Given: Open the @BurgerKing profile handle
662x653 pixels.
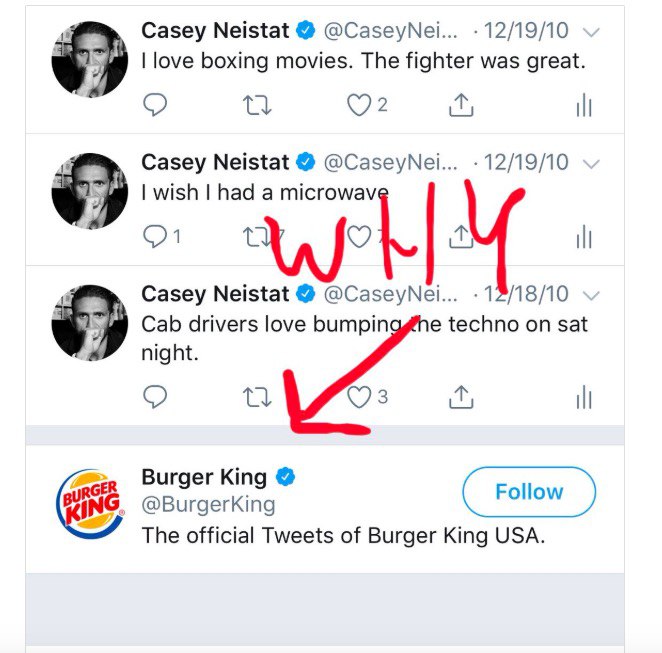Looking at the screenshot, I should click(x=208, y=504).
